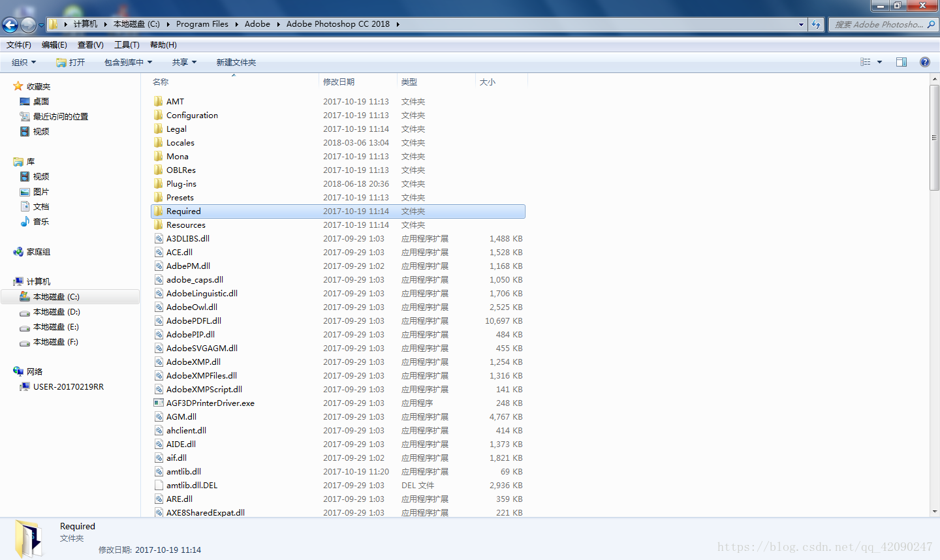
Task: Click the Documents library icon
Action: tap(25, 206)
